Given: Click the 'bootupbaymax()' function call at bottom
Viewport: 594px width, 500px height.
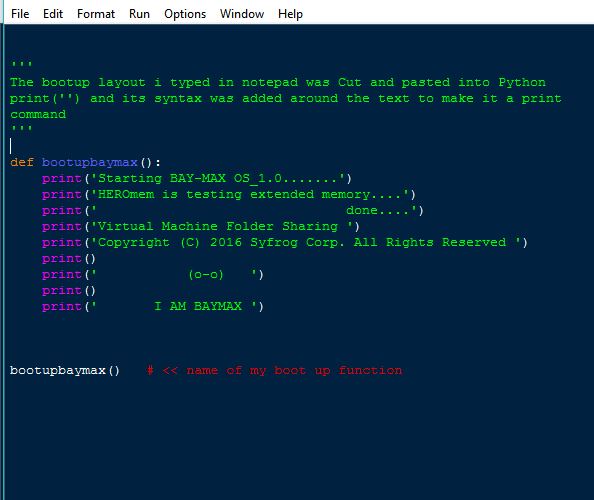Looking at the screenshot, I should pyautogui.click(x=65, y=370).
